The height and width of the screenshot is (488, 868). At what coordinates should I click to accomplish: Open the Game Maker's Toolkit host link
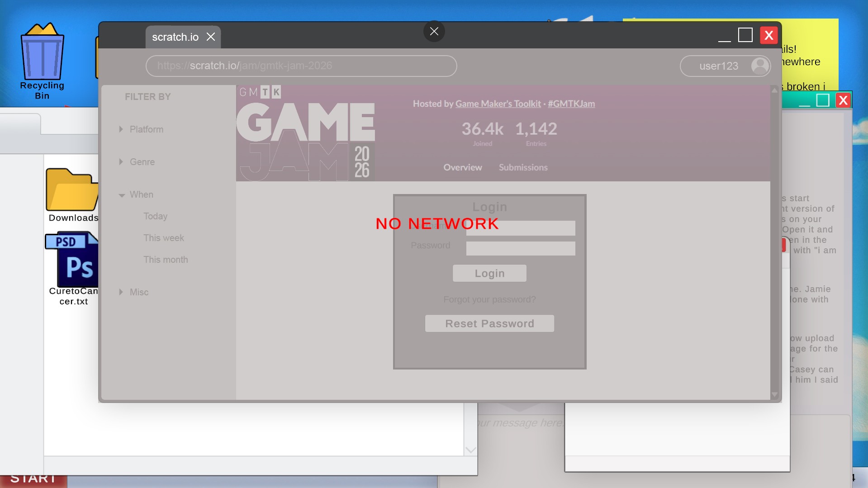498,104
